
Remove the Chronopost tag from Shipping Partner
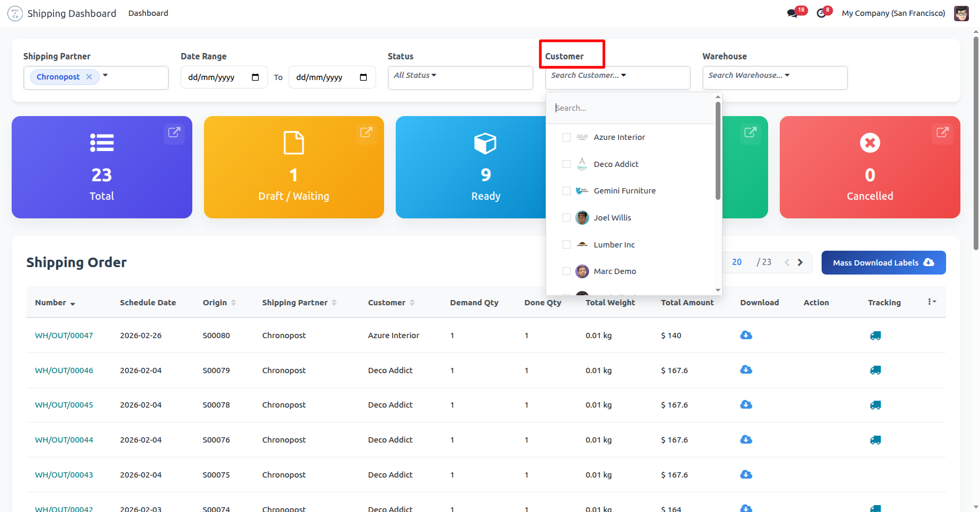point(89,77)
